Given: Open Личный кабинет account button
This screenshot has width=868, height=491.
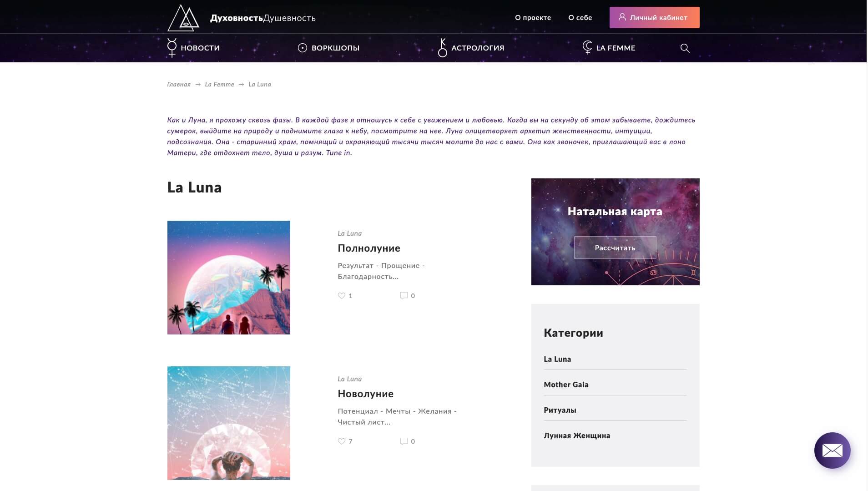Looking at the screenshot, I should pos(654,17).
